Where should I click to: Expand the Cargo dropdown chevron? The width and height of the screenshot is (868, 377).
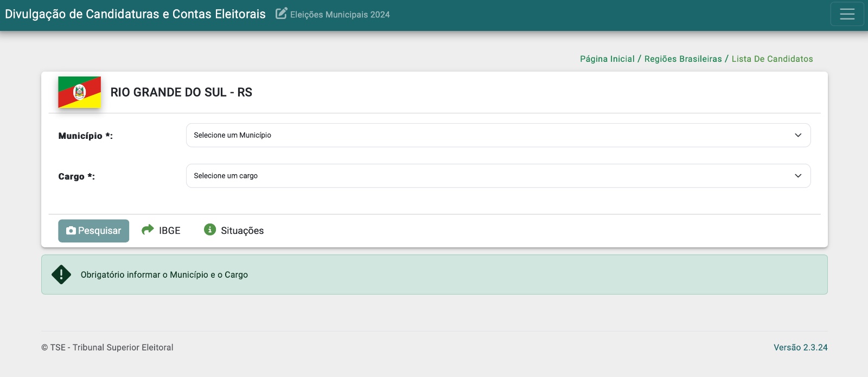coord(798,176)
